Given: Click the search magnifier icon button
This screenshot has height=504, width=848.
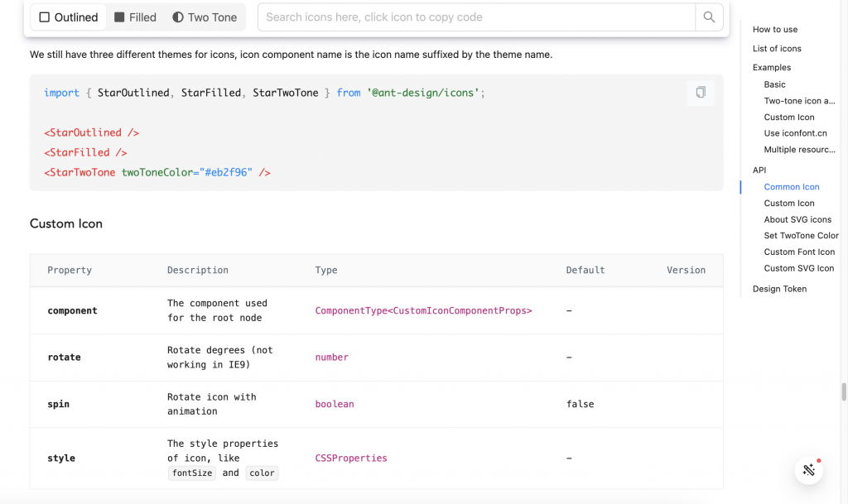Looking at the screenshot, I should 709,17.
